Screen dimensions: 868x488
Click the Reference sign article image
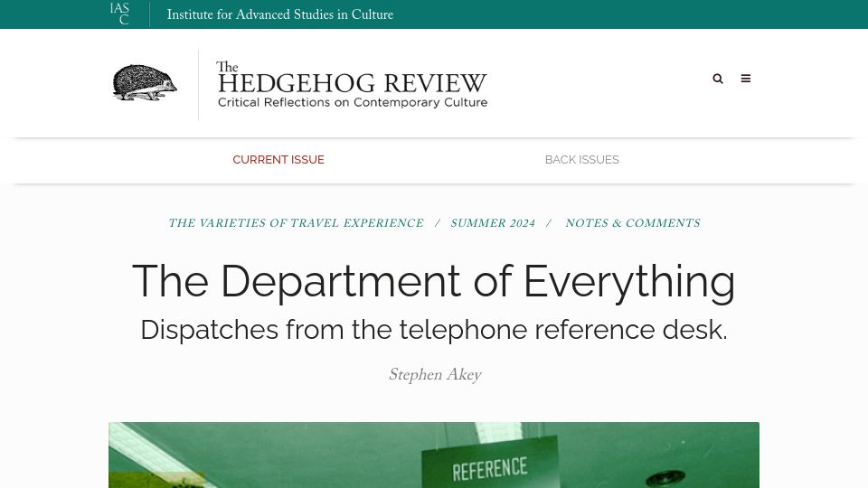point(434,455)
